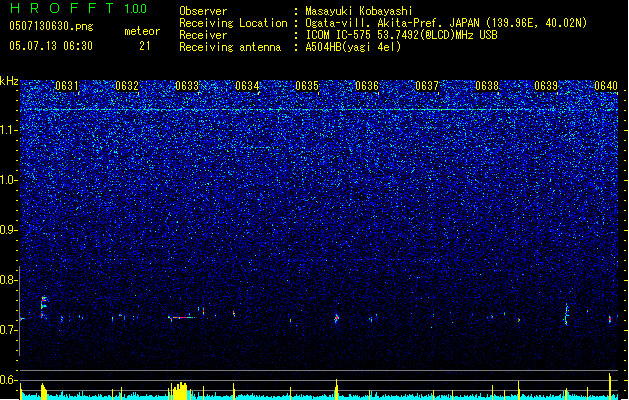This screenshot has width=629, height=400.
Task: Click the Receiving antenna field label
Action: [230, 47]
